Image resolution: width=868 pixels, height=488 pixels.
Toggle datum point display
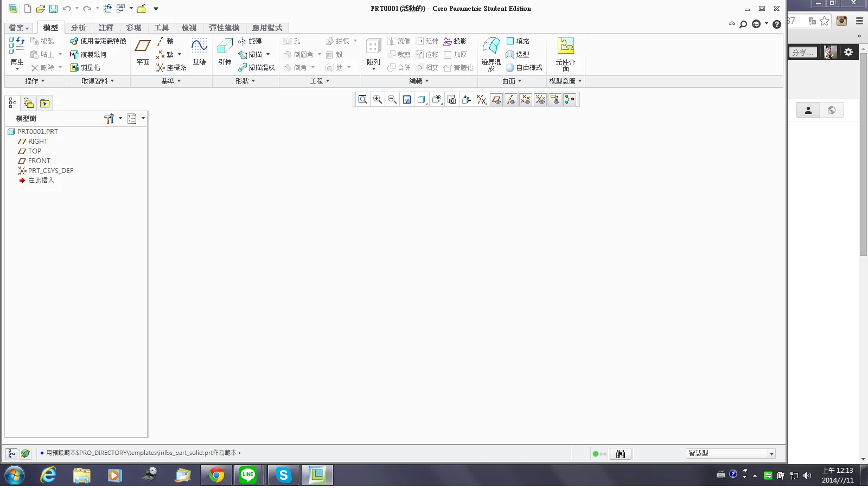coord(525,99)
